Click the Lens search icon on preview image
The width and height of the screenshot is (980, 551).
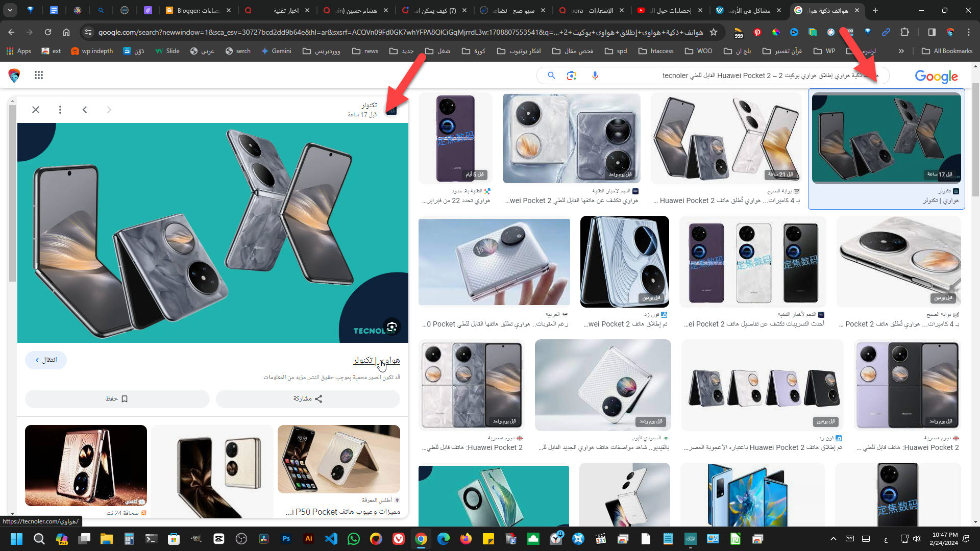391,327
